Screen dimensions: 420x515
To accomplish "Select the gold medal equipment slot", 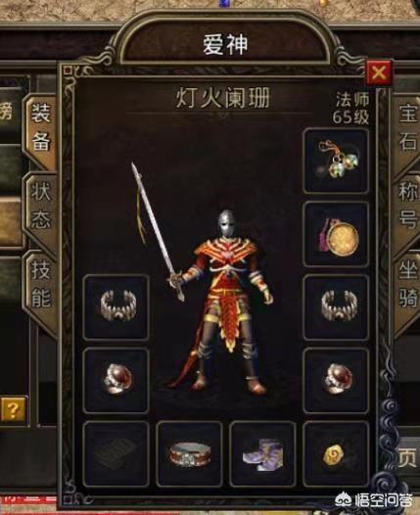I will [x=336, y=234].
